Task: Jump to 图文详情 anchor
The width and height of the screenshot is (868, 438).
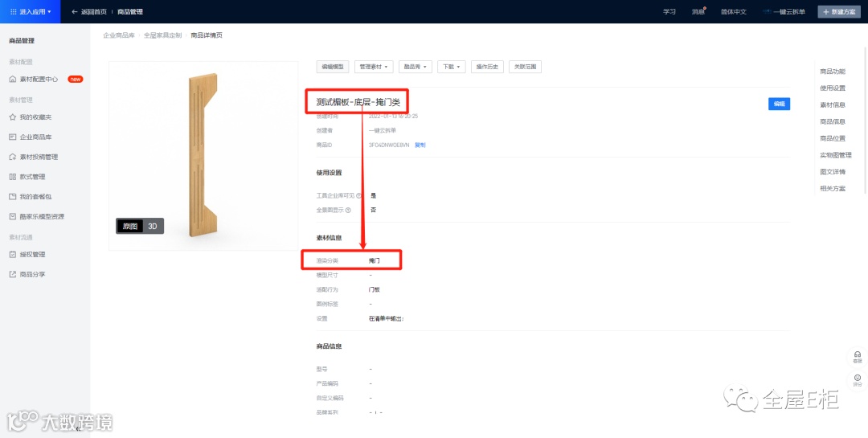Action: pos(833,172)
